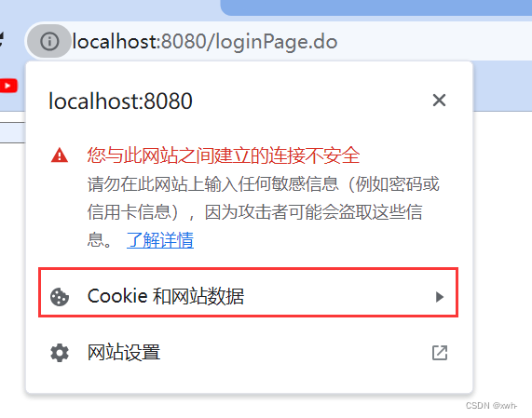Click the empty tab strip area

376,7
